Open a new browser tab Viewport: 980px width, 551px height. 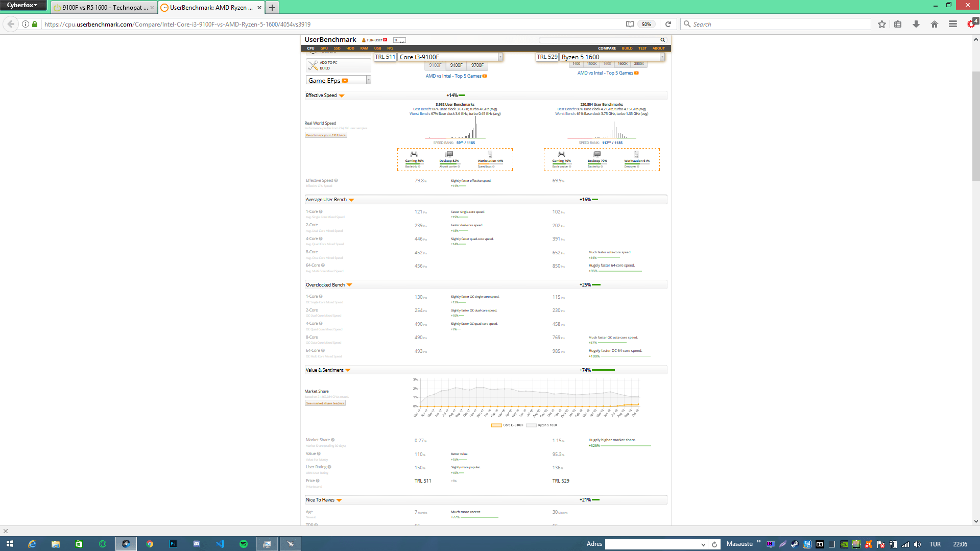272,8
